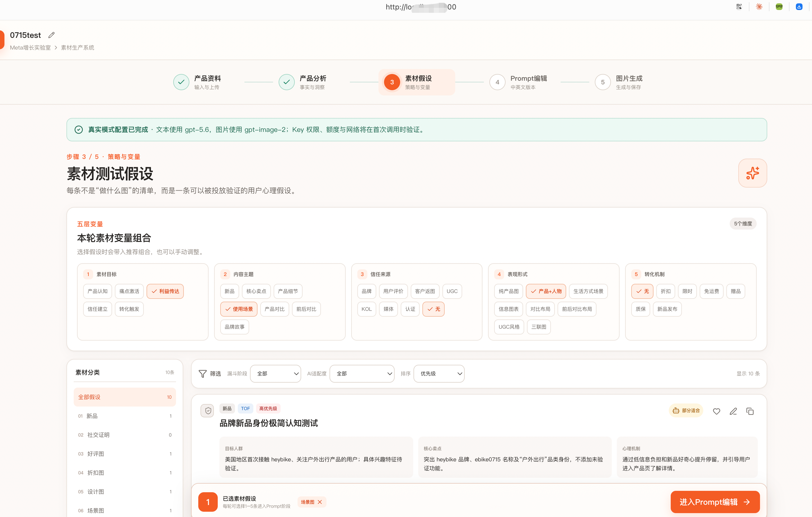The width and height of the screenshot is (812, 517).
Task: Open the AI sparkle generate button
Action: coord(752,173)
